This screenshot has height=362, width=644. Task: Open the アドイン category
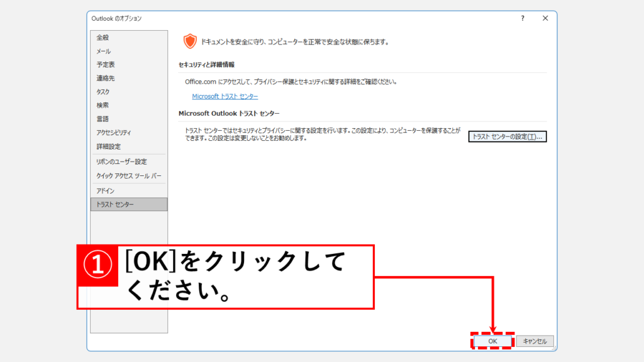tap(128, 191)
